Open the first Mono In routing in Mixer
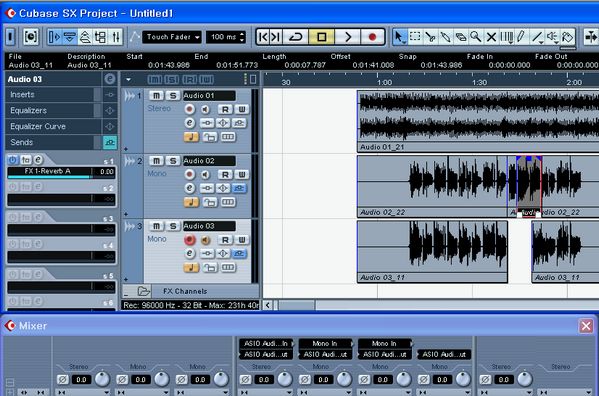The image size is (599, 396). point(325,344)
